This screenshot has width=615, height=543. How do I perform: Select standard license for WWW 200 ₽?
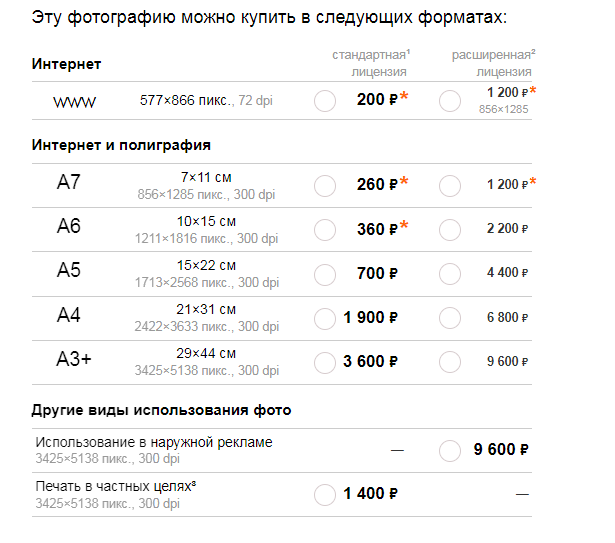point(325,101)
